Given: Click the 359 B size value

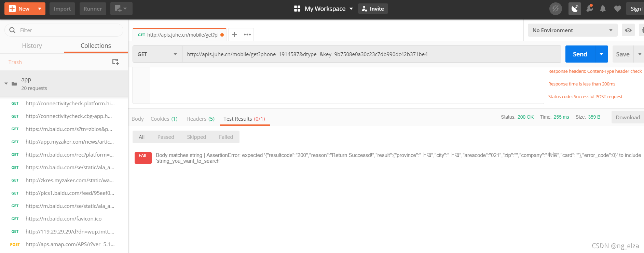Looking at the screenshot, I should pyautogui.click(x=594, y=117).
